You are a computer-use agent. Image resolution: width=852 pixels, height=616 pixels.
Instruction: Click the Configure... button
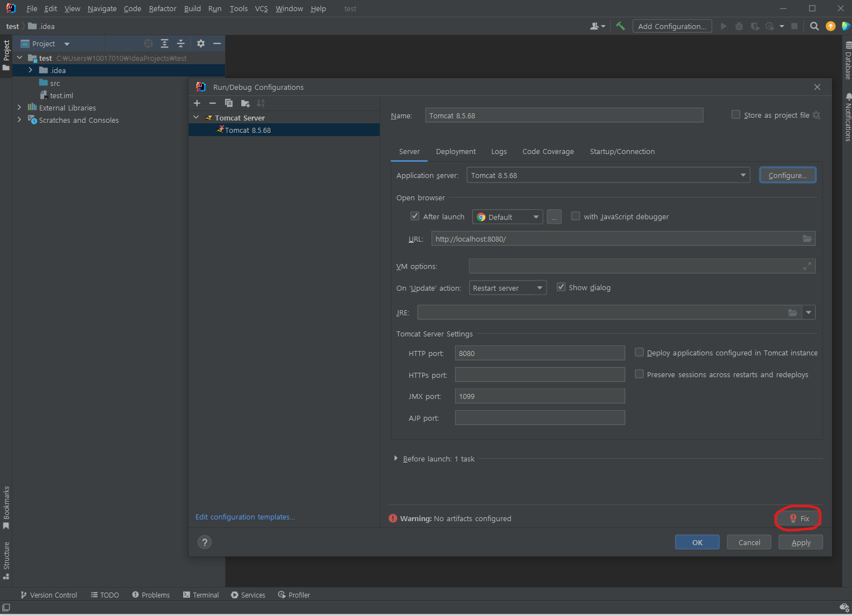tap(787, 175)
